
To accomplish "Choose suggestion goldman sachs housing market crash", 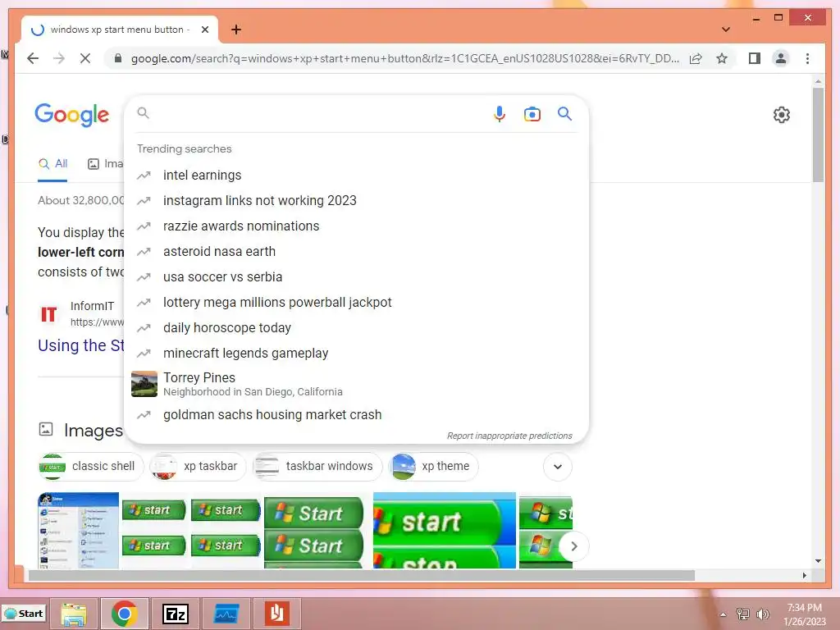I will (356, 414).
